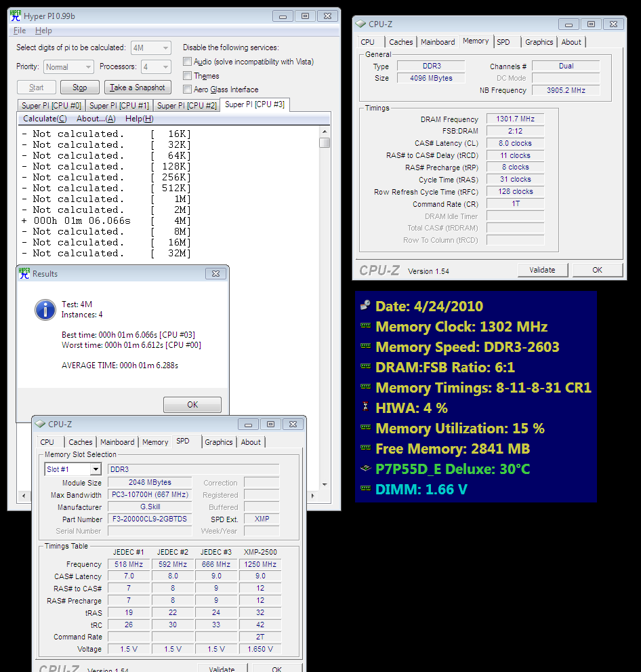Open Caches tab in CPU-Z Memory window

click(x=400, y=42)
